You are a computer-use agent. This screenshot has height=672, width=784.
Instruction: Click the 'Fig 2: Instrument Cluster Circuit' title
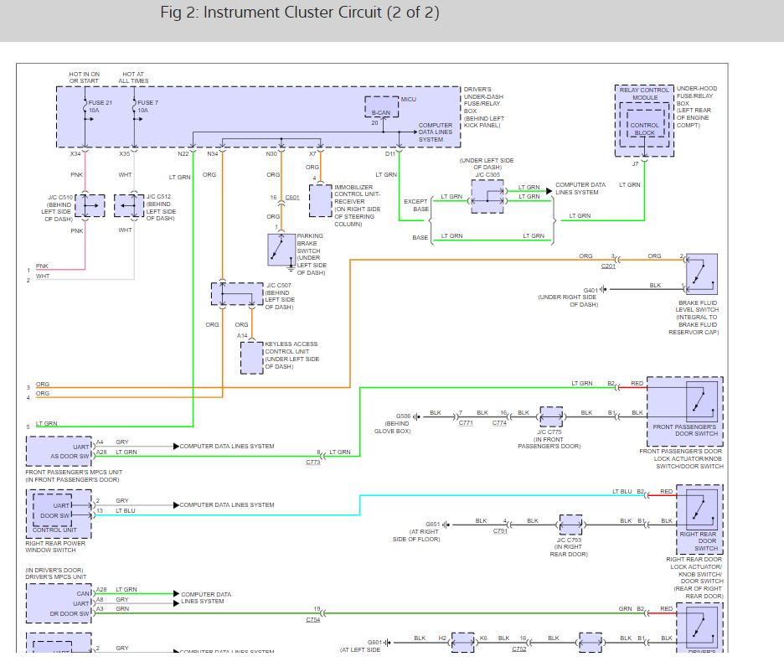pos(300,13)
